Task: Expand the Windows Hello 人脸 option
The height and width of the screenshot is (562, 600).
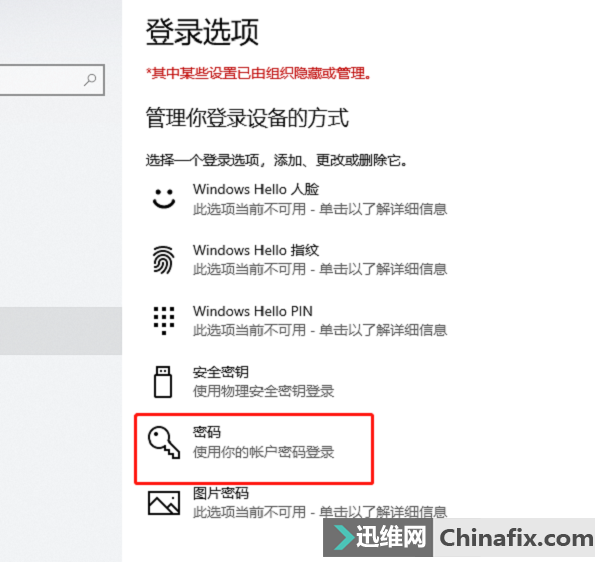Action: (298, 199)
